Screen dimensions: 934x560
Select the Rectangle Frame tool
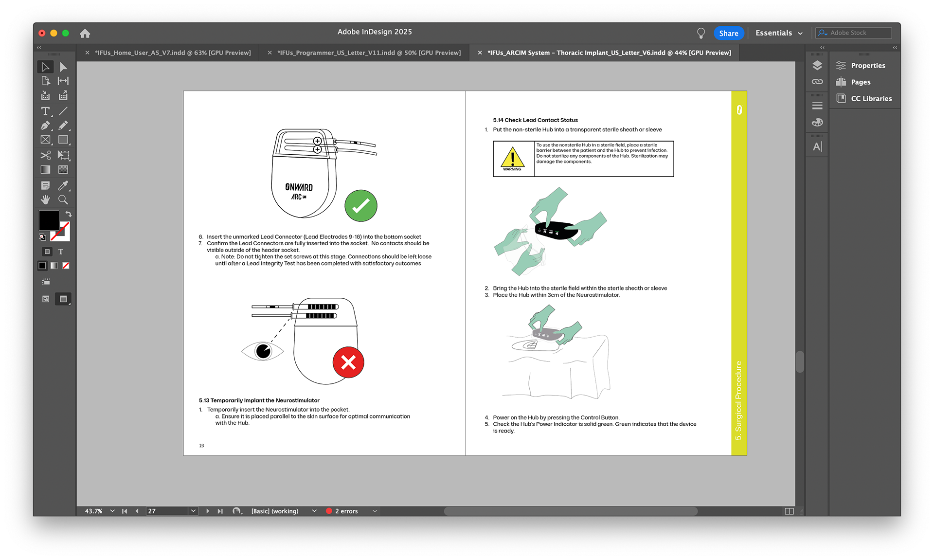[x=45, y=140]
